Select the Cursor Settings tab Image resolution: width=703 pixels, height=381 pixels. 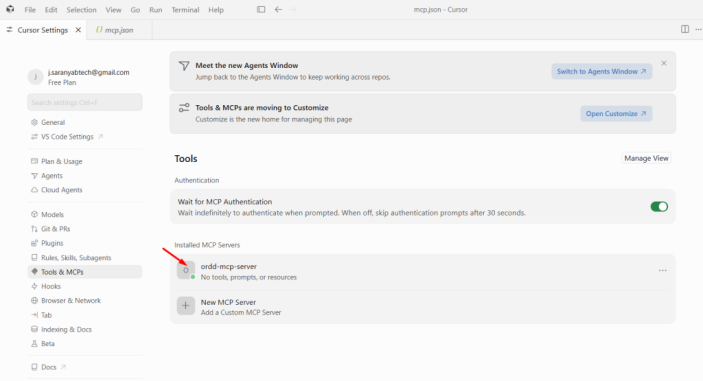pyautogui.click(x=43, y=30)
